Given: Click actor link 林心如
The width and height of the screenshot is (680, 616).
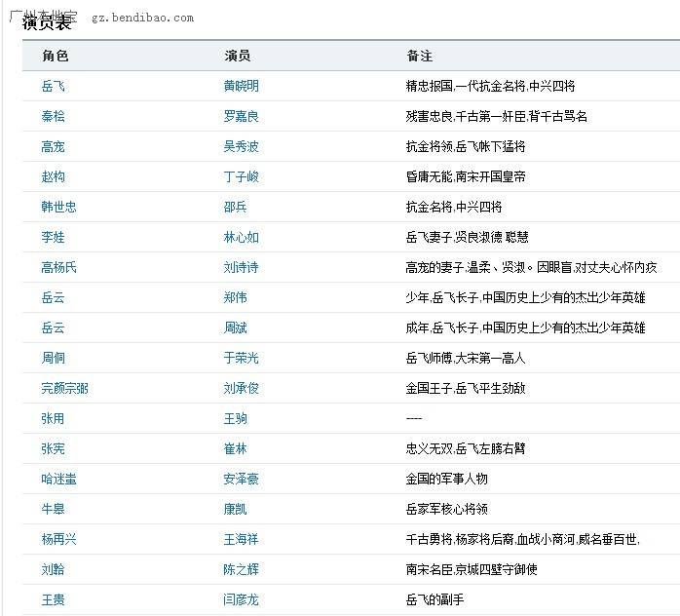Looking at the screenshot, I should pos(242,237).
